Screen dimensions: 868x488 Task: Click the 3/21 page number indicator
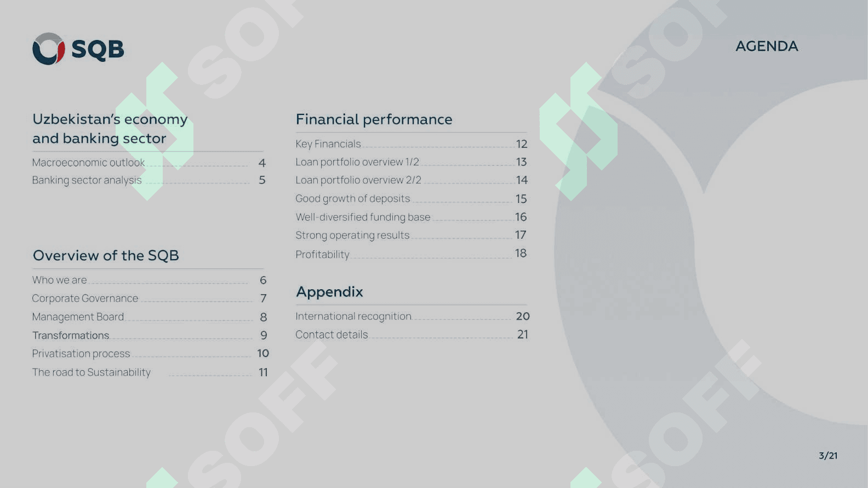click(827, 456)
